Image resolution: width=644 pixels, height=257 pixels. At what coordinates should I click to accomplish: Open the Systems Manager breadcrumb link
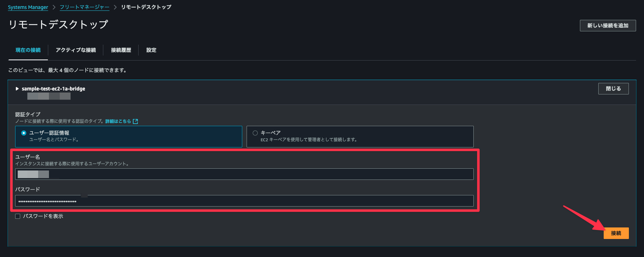coord(28,7)
